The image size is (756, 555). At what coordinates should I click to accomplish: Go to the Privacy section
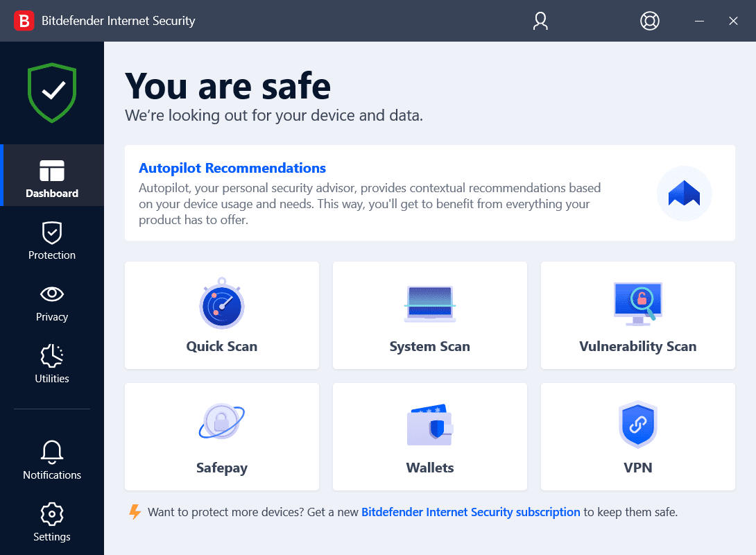coord(52,303)
